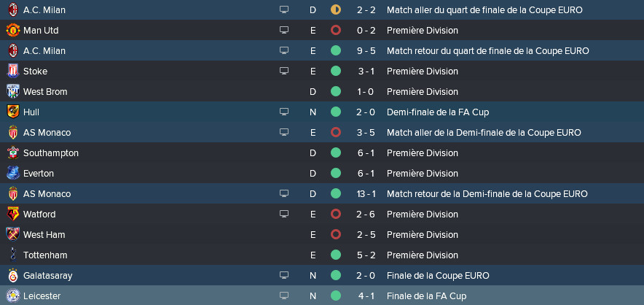644x305 pixels.
Task: Open the Southampton team link
Action: click(51, 153)
